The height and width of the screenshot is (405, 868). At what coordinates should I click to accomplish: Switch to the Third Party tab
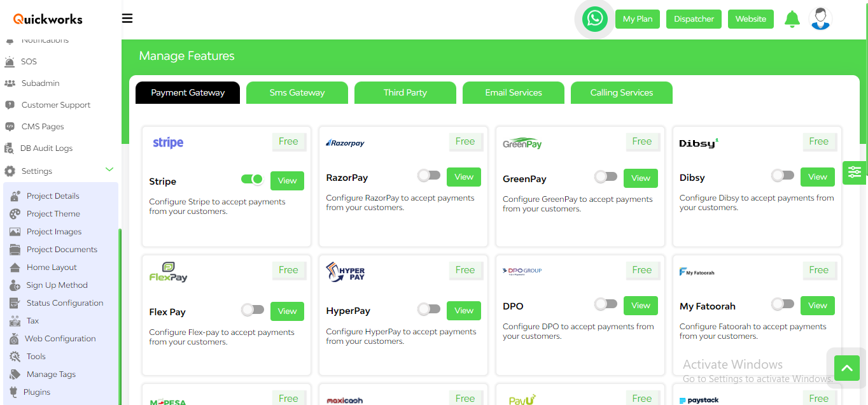pos(405,92)
